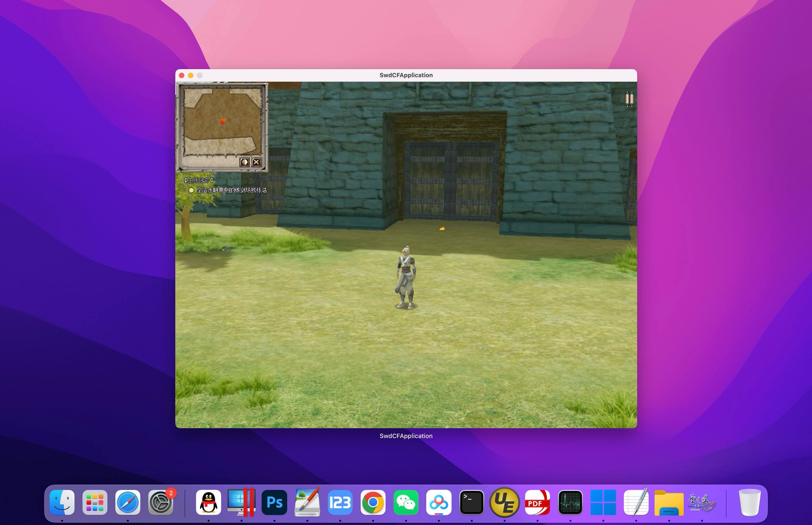Open Activity Monitor from the Dock
812x525 pixels.
point(570,502)
